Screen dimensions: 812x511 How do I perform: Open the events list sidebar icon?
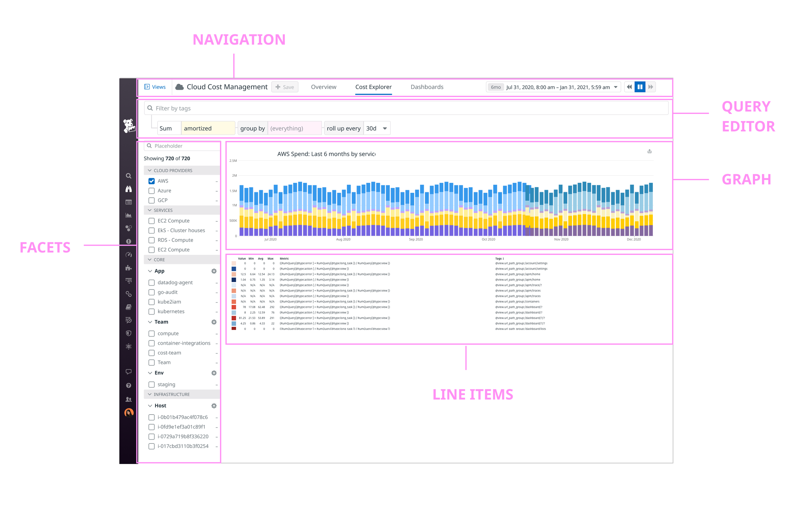click(129, 202)
